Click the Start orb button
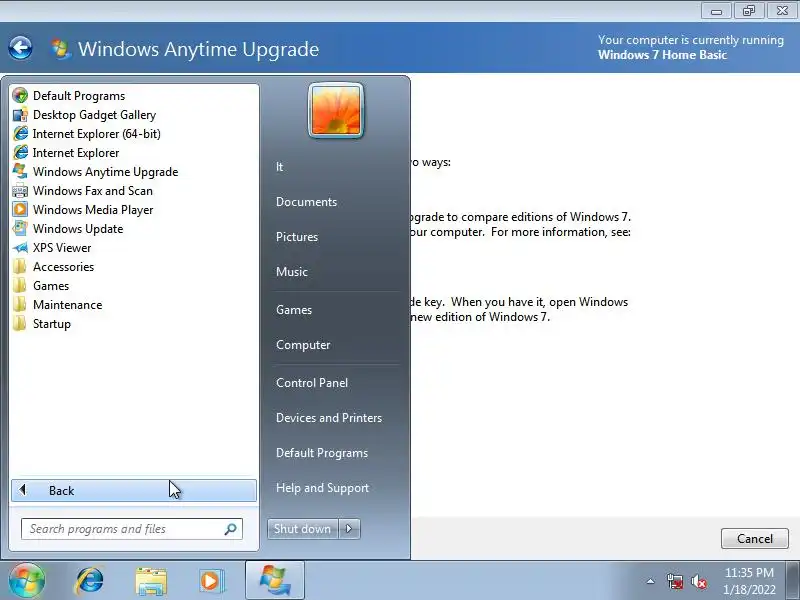Viewport: 800px width, 600px height. (27, 581)
